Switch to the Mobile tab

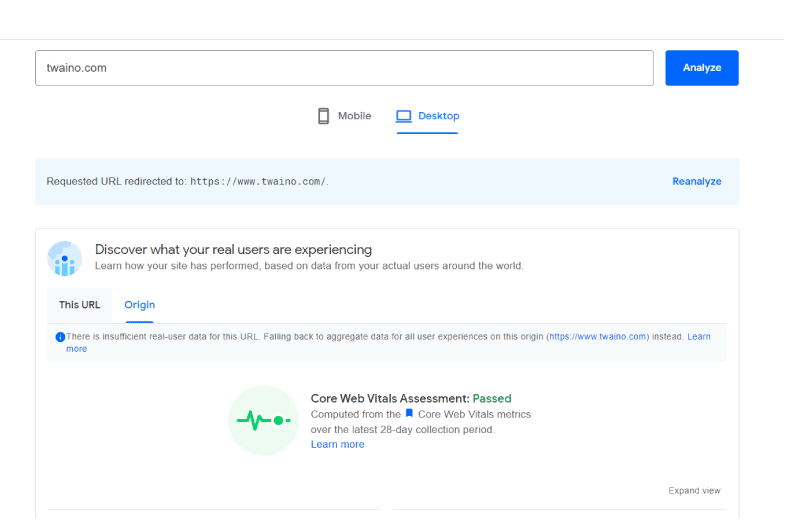click(x=344, y=116)
